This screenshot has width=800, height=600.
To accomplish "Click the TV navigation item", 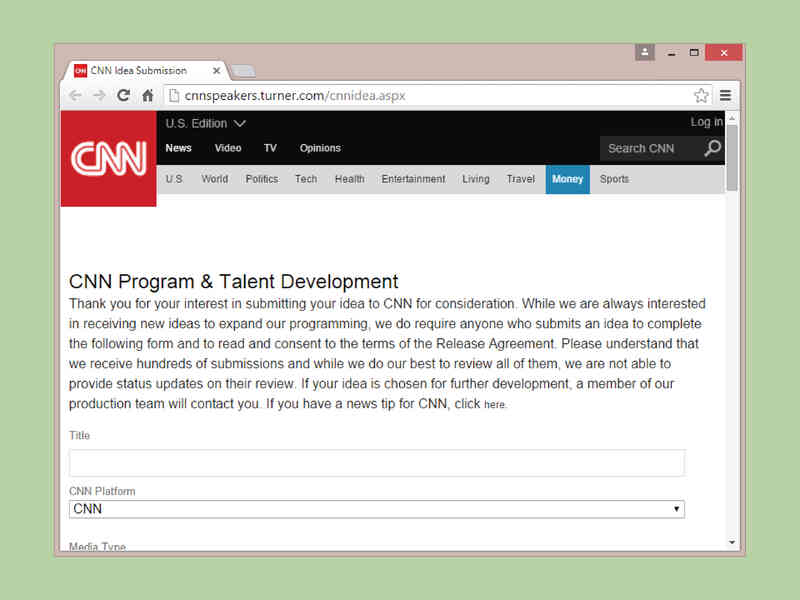I will point(270,148).
